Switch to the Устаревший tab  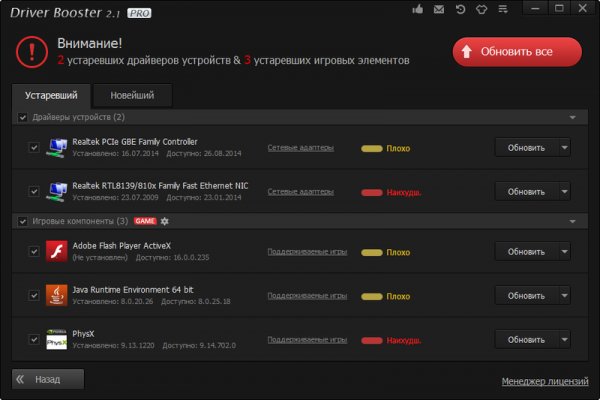click(51, 95)
